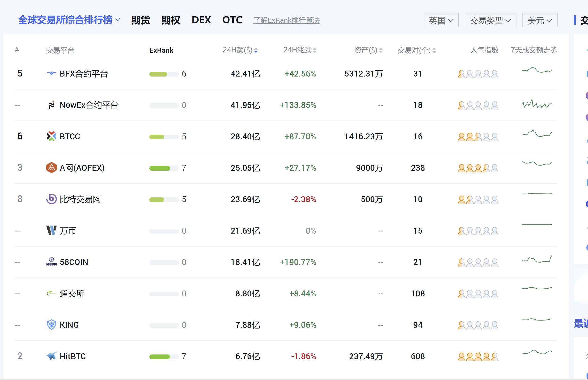
Task: Open 了解ExRank排行算法 link
Action: pyautogui.click(x=286, y=20)
